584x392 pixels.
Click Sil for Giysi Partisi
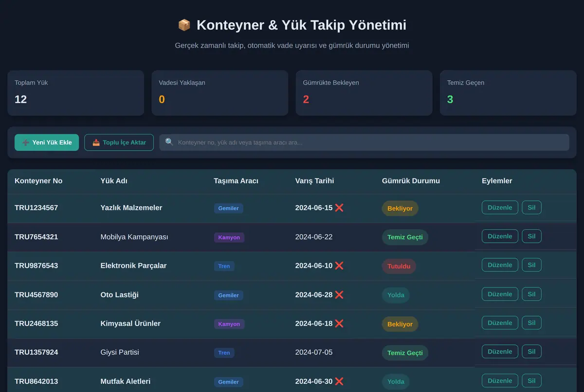pos(531,352)
